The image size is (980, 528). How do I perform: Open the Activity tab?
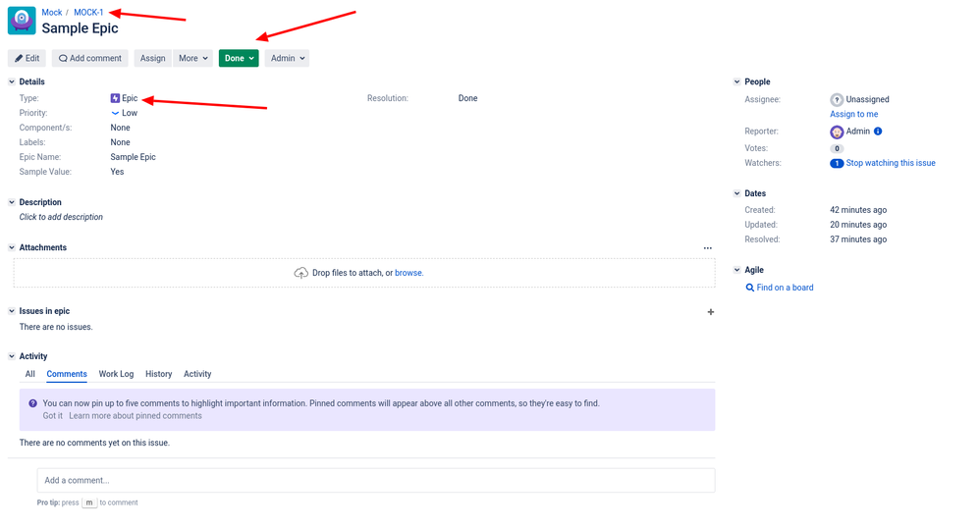(197, 374)
